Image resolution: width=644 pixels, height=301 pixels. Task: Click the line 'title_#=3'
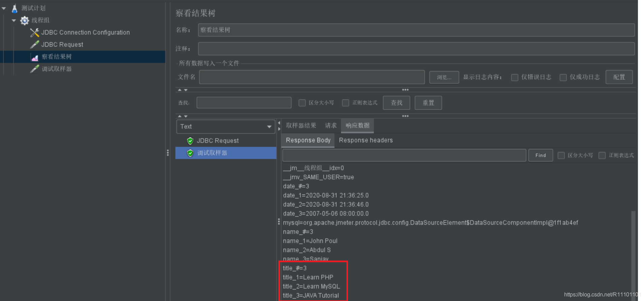295,268
